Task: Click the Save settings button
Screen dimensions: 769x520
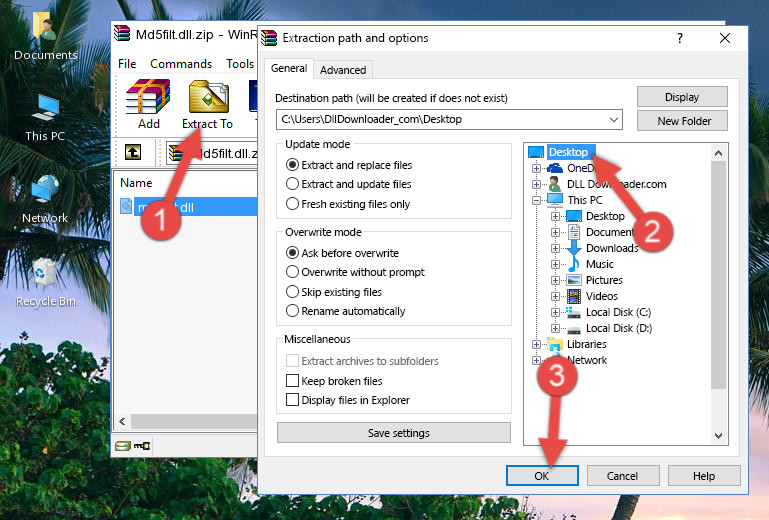Action: [x=394, y=433]
